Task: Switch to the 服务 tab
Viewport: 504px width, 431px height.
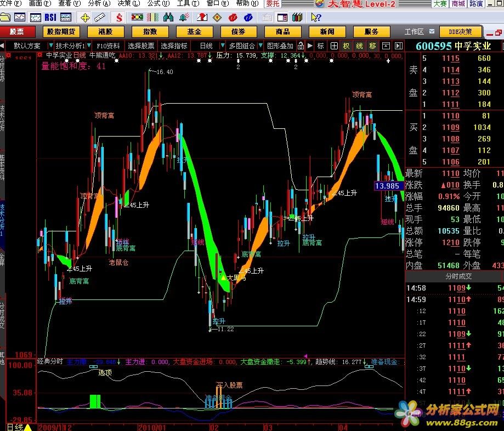Action: click(372, 31)
